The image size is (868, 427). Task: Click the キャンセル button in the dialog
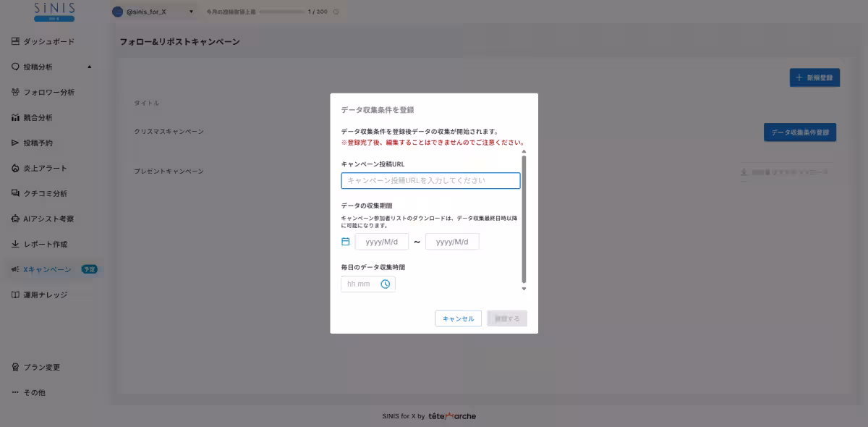point(458,318)
